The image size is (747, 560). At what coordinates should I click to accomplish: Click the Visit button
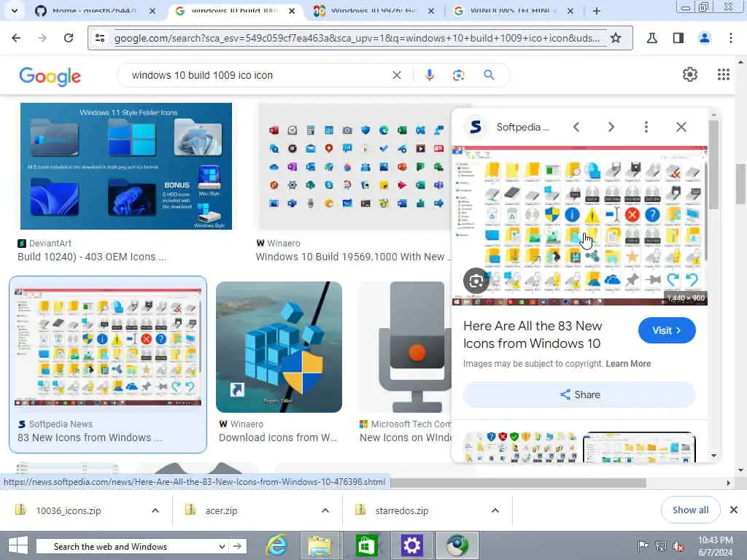pyautogui.click(x=667, y=330)
